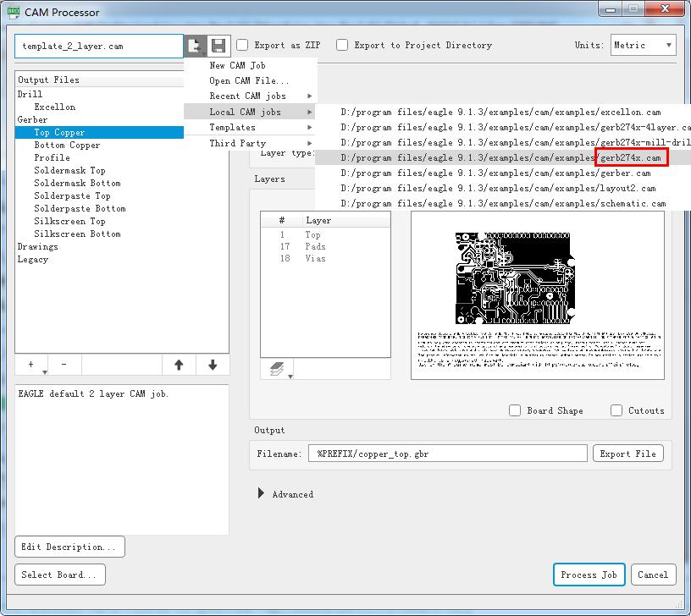691x616 pixels.
Task: Remove output file with minus button
Action: (x=64, y=365)
